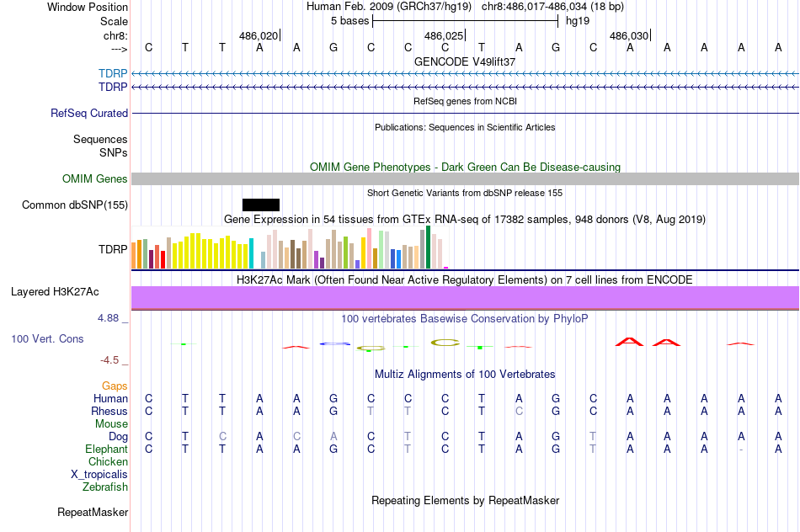The width and height of the screenshot is (800, 532).
Task: Click the gray OMIM Genes bar
Action: 466,178
